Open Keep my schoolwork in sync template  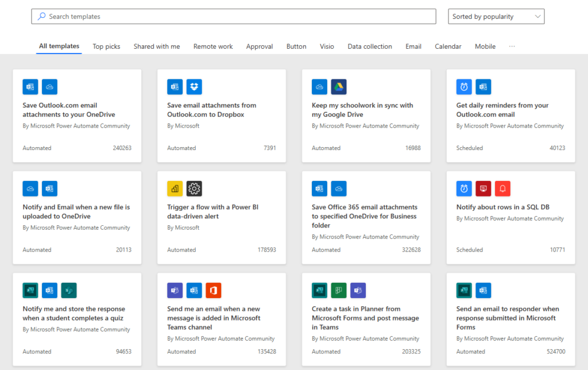362,110
